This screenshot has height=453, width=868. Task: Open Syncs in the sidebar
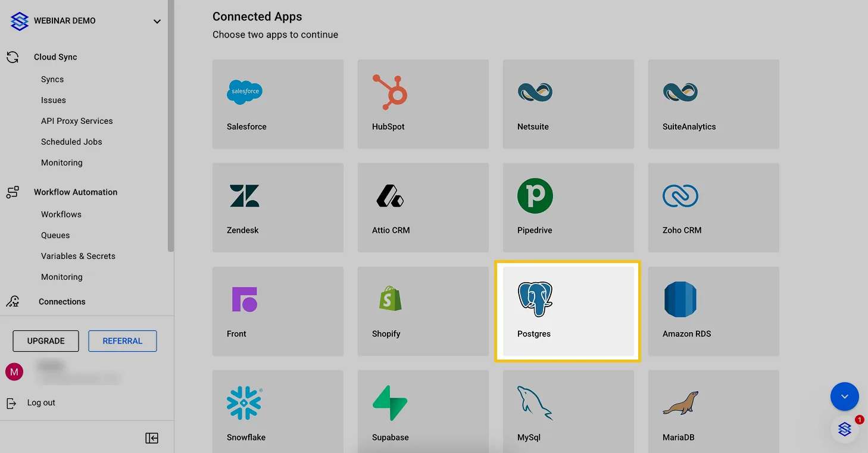[x=52, y=79]
